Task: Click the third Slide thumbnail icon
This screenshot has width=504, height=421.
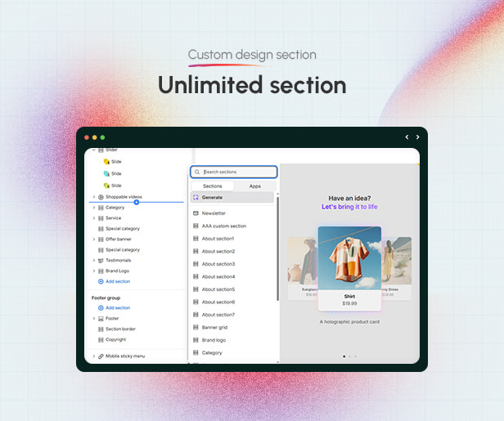Action: point(106,186)
